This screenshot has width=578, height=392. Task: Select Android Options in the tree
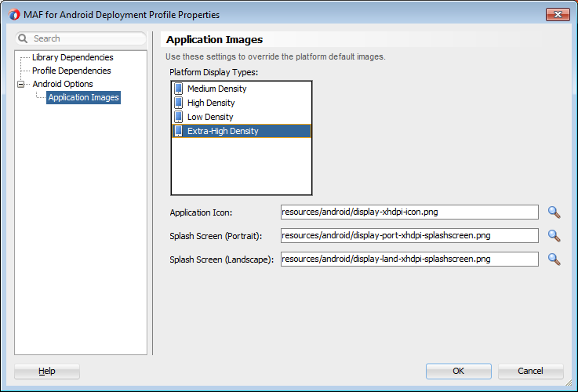[63, 84]
